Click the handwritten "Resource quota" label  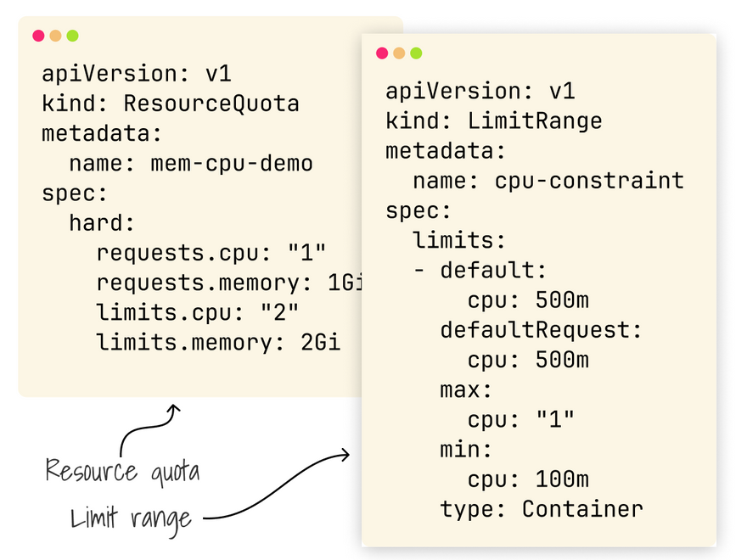(122, 470)
